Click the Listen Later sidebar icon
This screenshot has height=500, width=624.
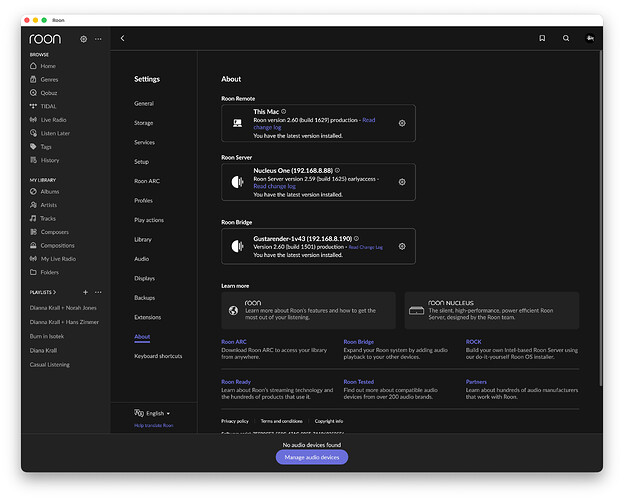(x=33, y=133)
